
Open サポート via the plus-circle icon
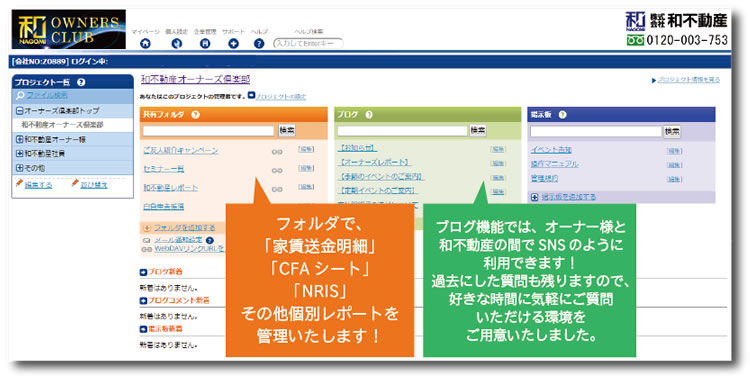point(233,44)
